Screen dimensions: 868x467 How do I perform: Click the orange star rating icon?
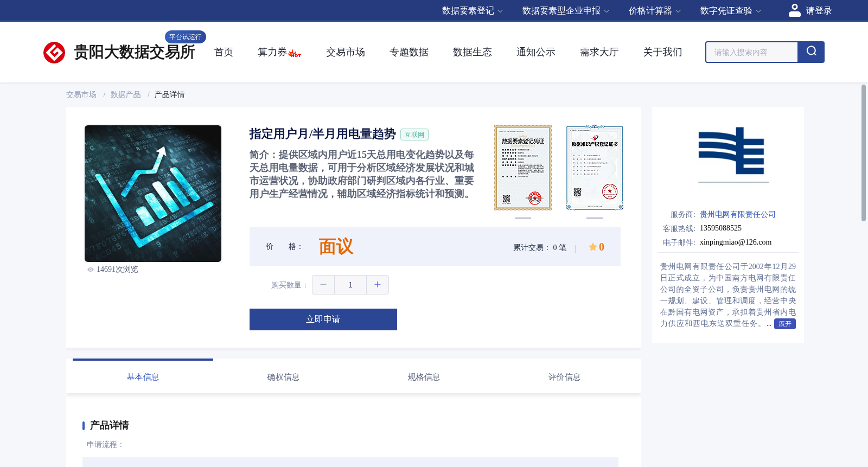pyautogui.click(x=592, y=247)
